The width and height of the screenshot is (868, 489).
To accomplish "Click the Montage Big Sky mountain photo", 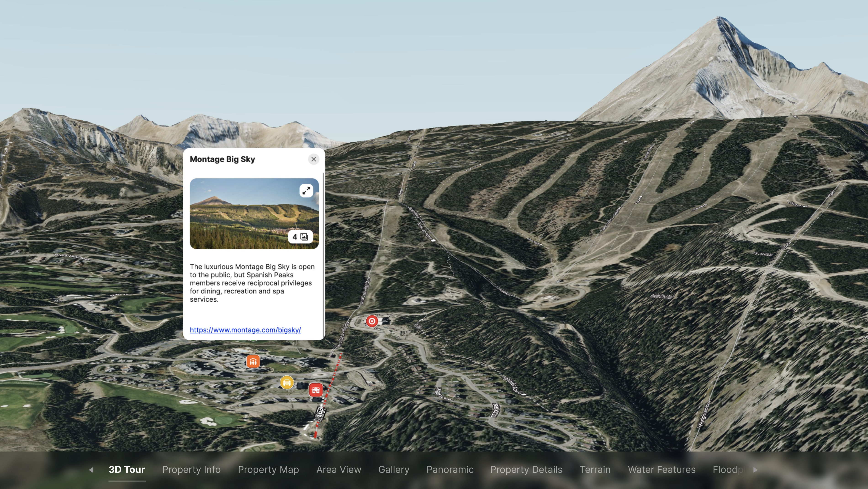I will (x=254, y=214).
